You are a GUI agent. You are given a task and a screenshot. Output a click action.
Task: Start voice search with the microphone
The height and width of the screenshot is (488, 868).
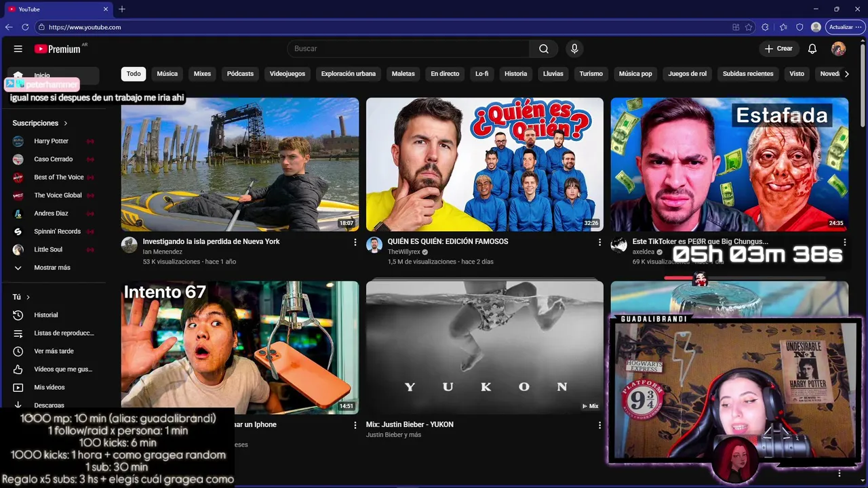(x=574, y=49)
